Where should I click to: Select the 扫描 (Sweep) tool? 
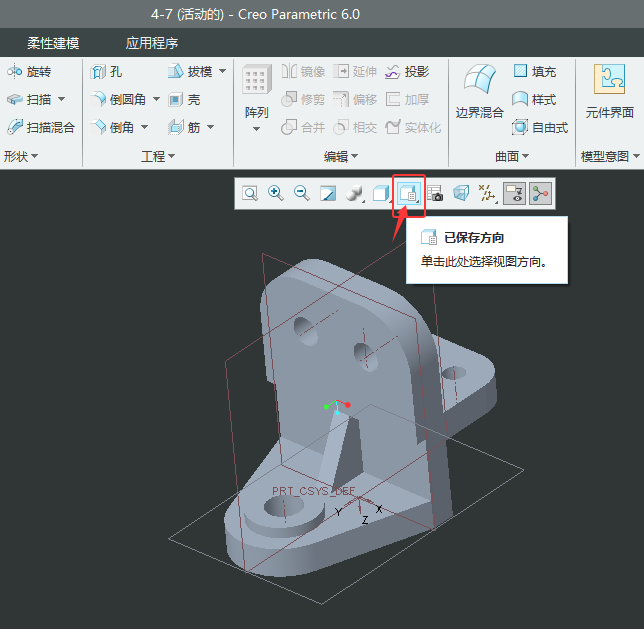click(x=29, y=99)
